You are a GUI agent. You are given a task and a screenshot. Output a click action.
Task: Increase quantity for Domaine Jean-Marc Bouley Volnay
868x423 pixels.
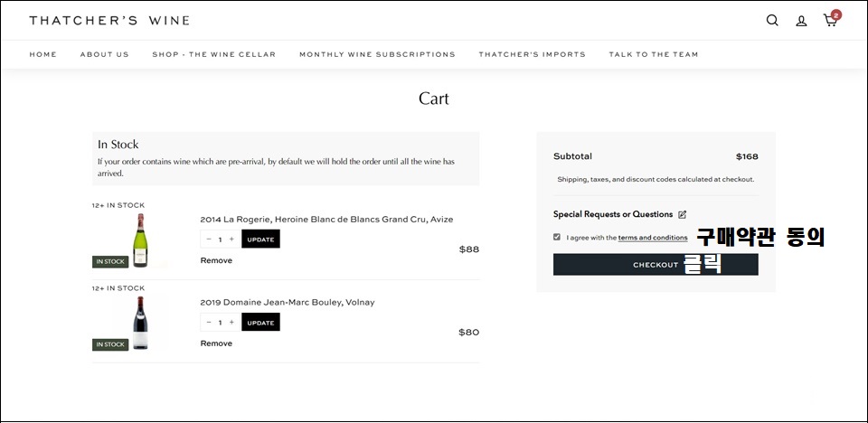click(x=231, y=323)
